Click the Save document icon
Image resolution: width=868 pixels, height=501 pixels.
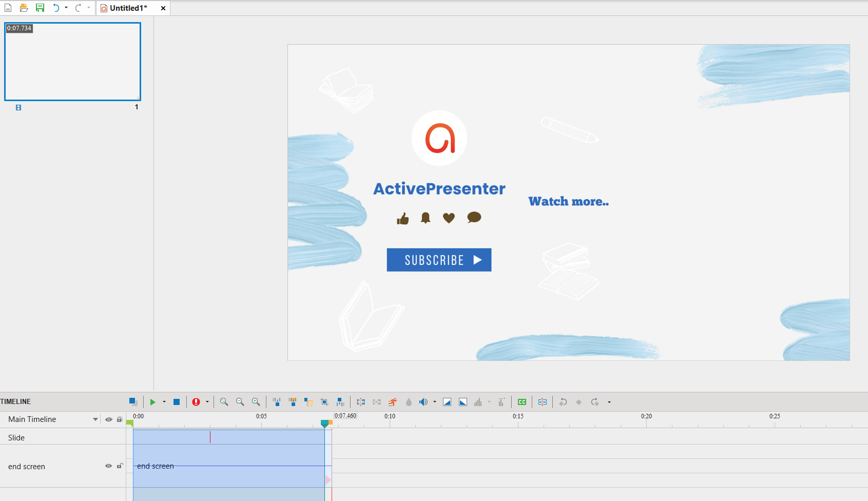[x=40, y=8]
